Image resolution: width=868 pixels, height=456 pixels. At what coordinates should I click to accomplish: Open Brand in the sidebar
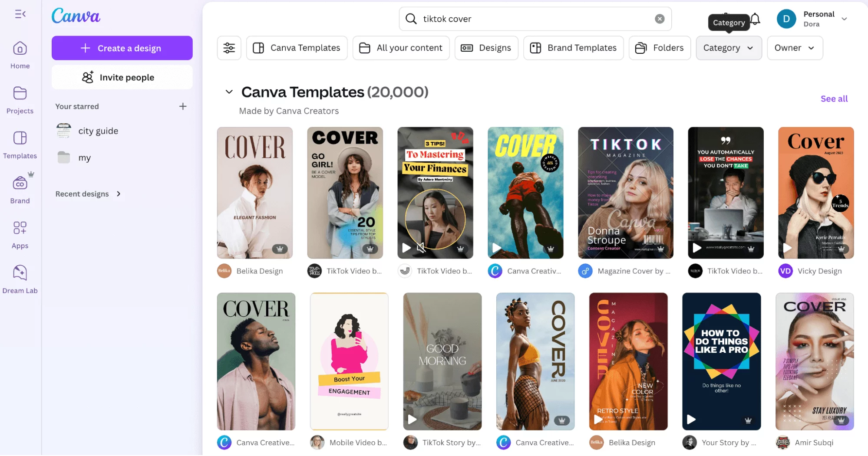click(x=20, y=190)
